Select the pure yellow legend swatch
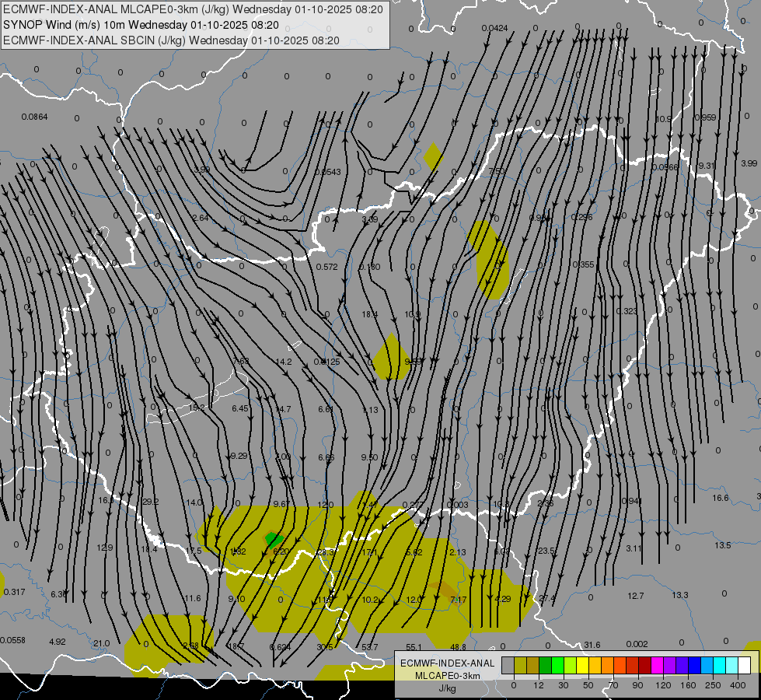Screen dimensions: 761x700 pyautogui.click(x=582, y=665)
